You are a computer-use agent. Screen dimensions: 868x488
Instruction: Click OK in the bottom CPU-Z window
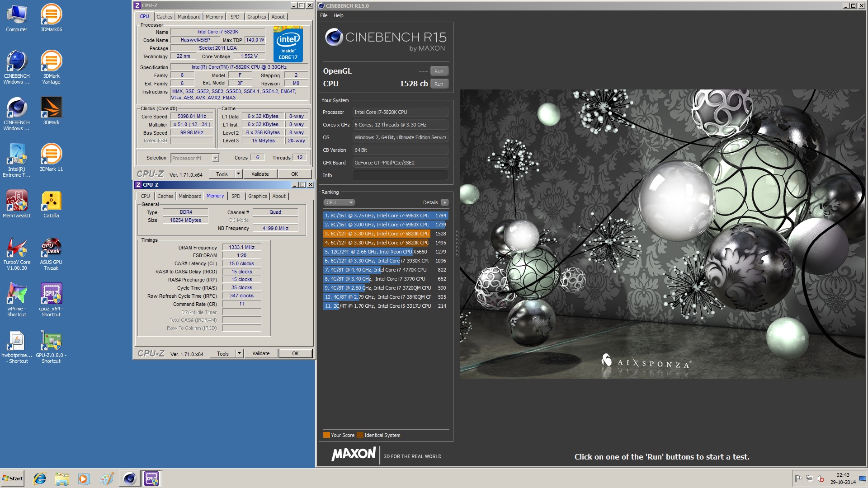[x=296, y=353]
